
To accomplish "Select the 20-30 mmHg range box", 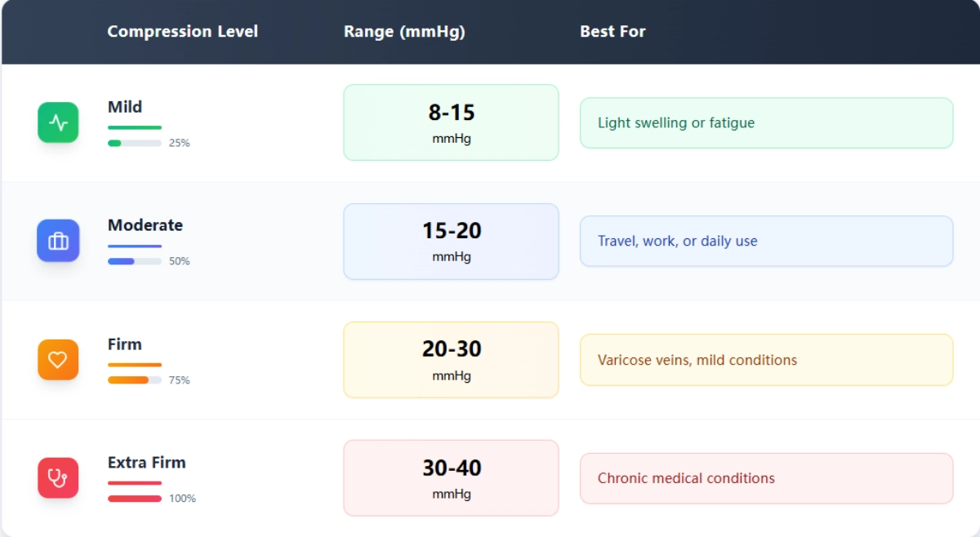I will [451, 360].
